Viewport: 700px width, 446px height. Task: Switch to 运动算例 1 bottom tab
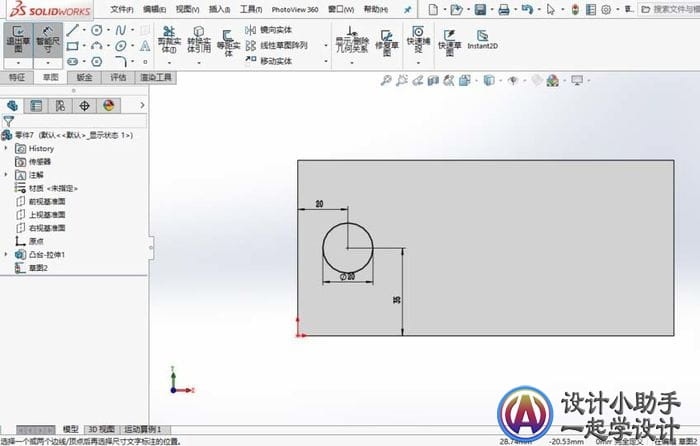click(x=142, y=429)
